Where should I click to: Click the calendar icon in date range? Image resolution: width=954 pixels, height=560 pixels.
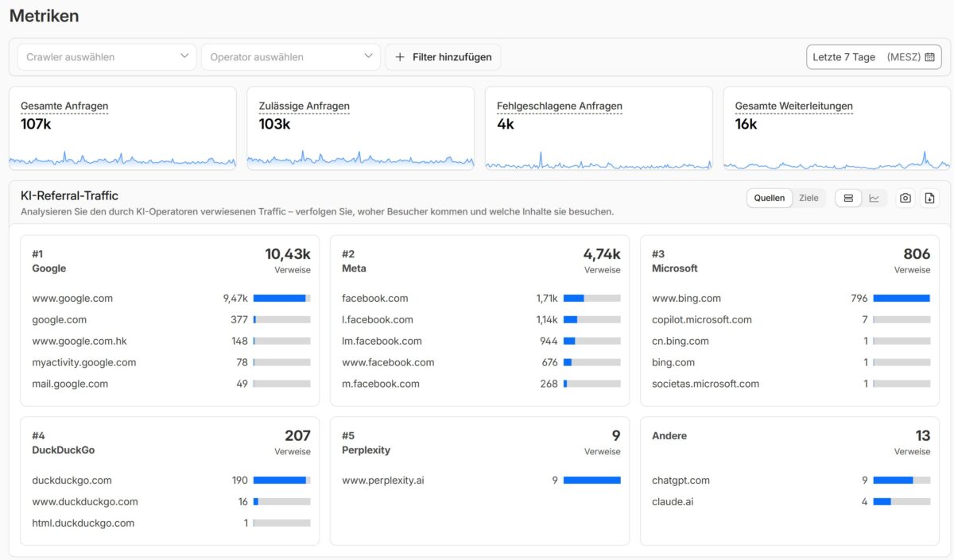[929, 57]
